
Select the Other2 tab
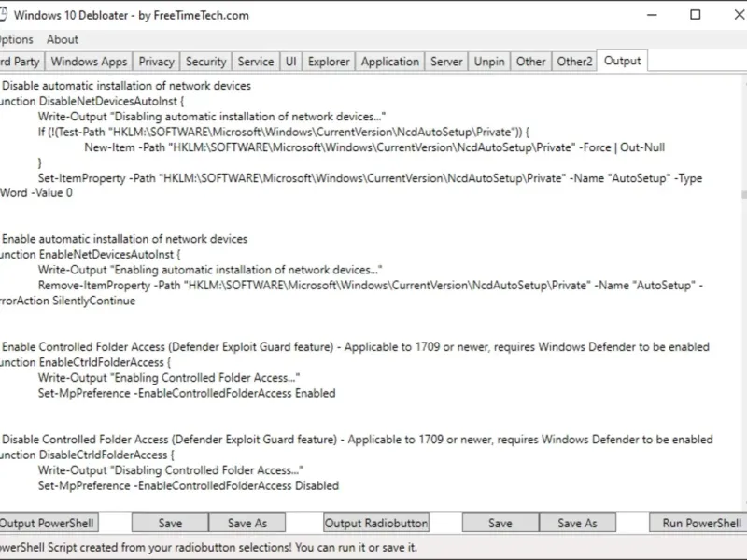click(x=574, y=62)
